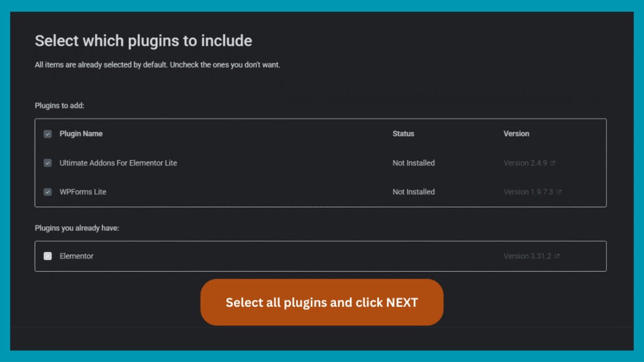The width and height of the screenshot is (644, 362).
Task: Click the Elementor plugin name
Action: coord(76,256)
